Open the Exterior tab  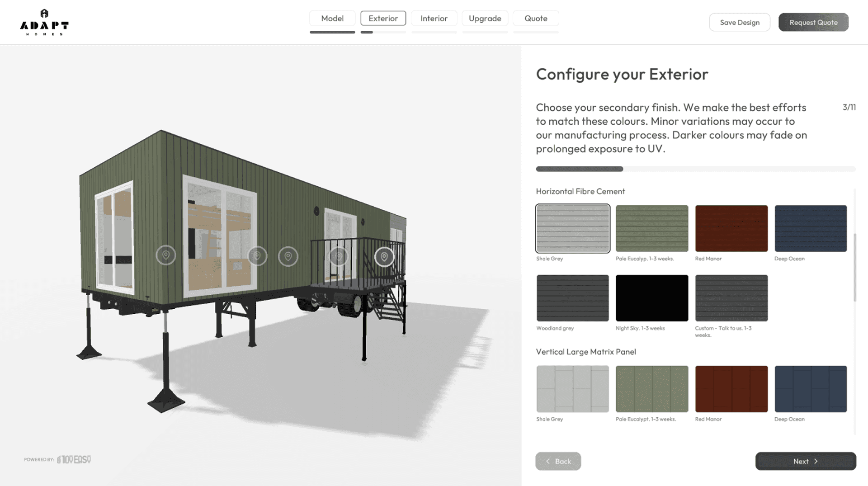(x=383, y=18)
